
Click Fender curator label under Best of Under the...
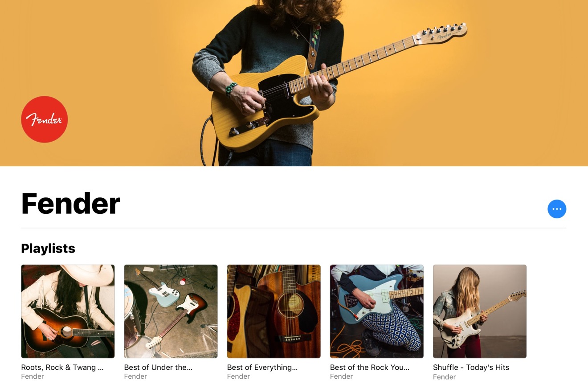[135, 376]
